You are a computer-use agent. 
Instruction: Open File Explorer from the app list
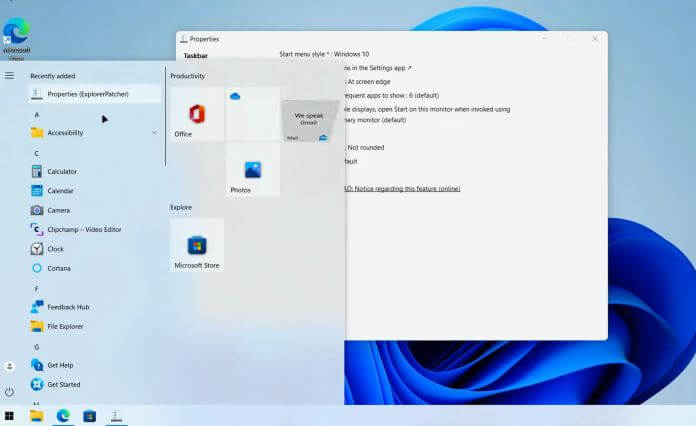[95, 327]
